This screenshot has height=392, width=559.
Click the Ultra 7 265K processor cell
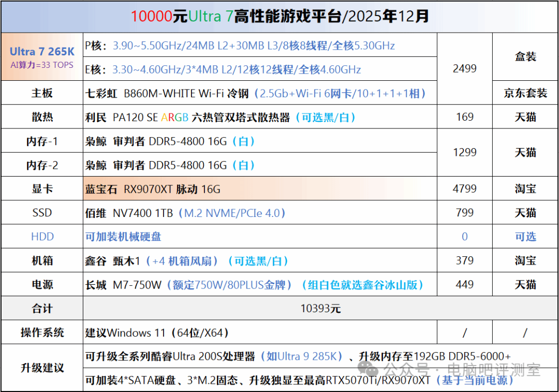point(42,57)
